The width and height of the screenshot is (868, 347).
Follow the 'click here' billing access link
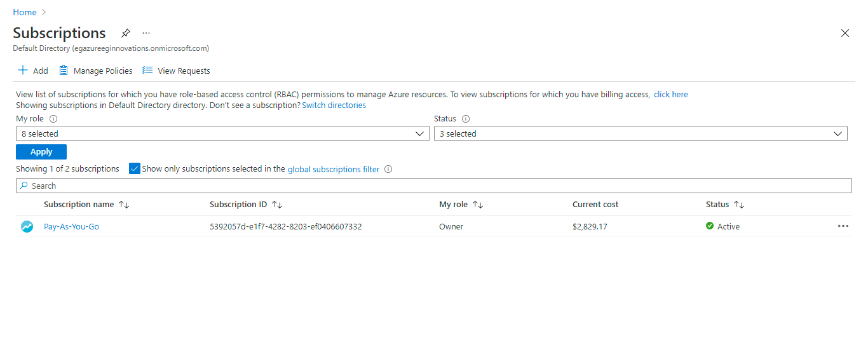(671, 94)
